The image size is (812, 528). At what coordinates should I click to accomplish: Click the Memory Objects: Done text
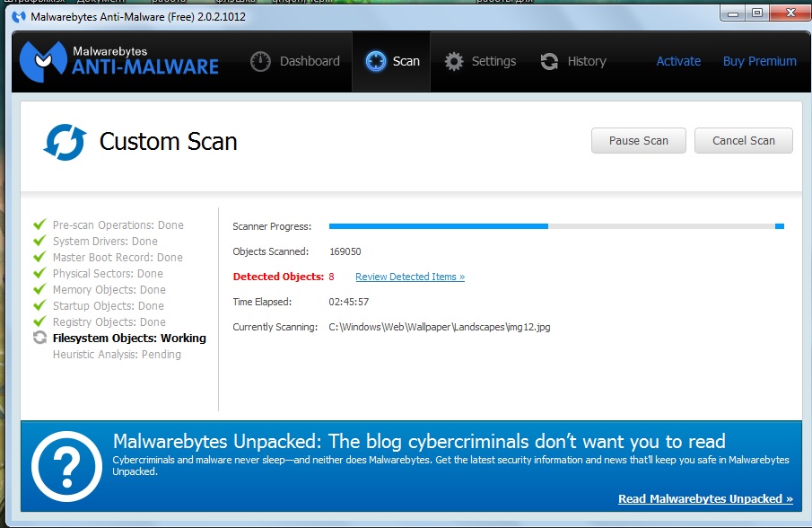[x=109, y=290]
